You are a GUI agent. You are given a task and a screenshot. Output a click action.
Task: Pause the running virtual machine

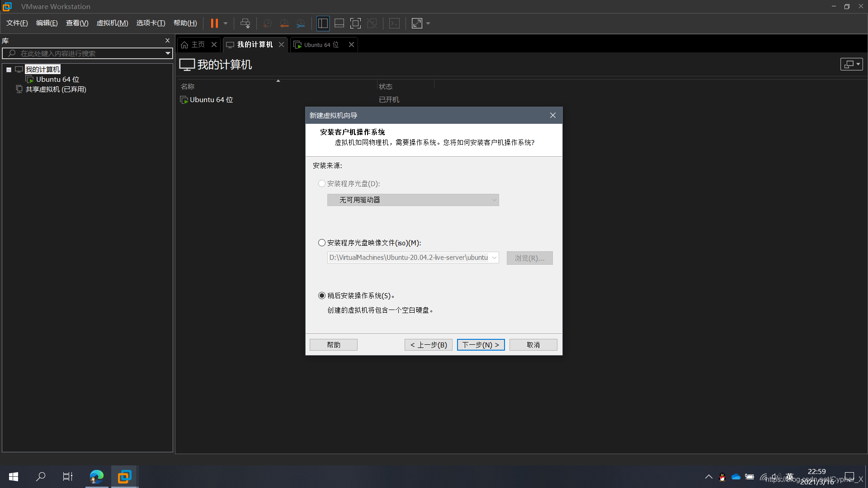(x=214, y=23)
